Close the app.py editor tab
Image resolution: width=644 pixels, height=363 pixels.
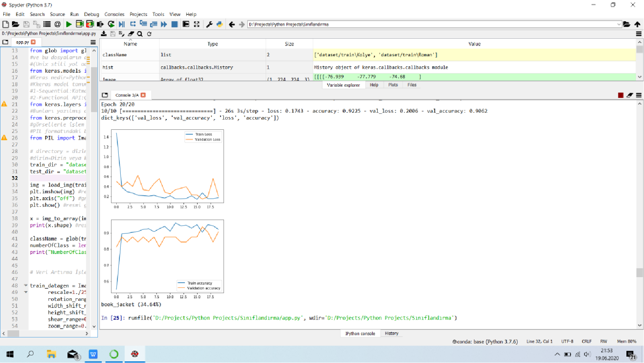click(x=33, y=42)
